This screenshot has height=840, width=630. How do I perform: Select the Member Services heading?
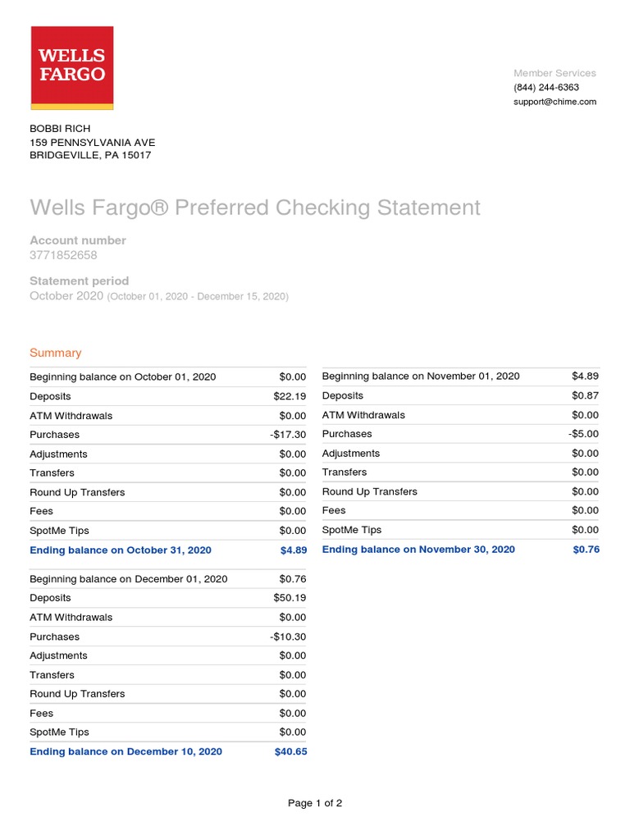[555, 73]
